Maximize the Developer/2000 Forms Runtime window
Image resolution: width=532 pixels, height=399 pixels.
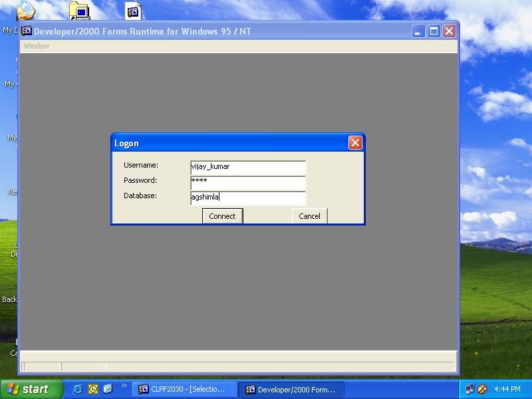pyautogui.click(x=434, y=31)
